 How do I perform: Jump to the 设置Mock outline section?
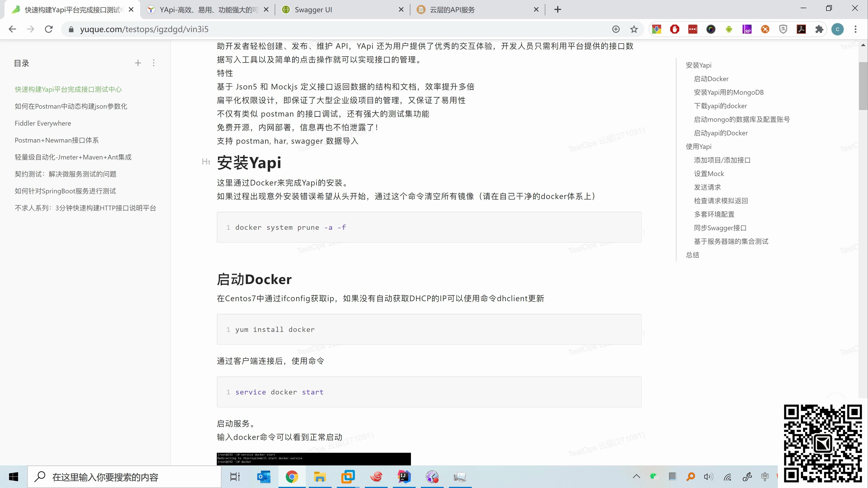[709, 174]
